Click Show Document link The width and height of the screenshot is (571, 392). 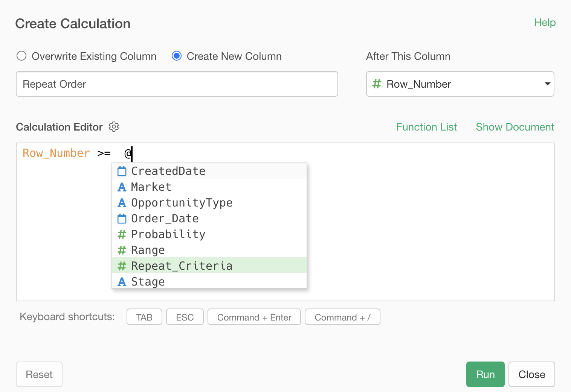pyautogui.click(x=515, y=127)
